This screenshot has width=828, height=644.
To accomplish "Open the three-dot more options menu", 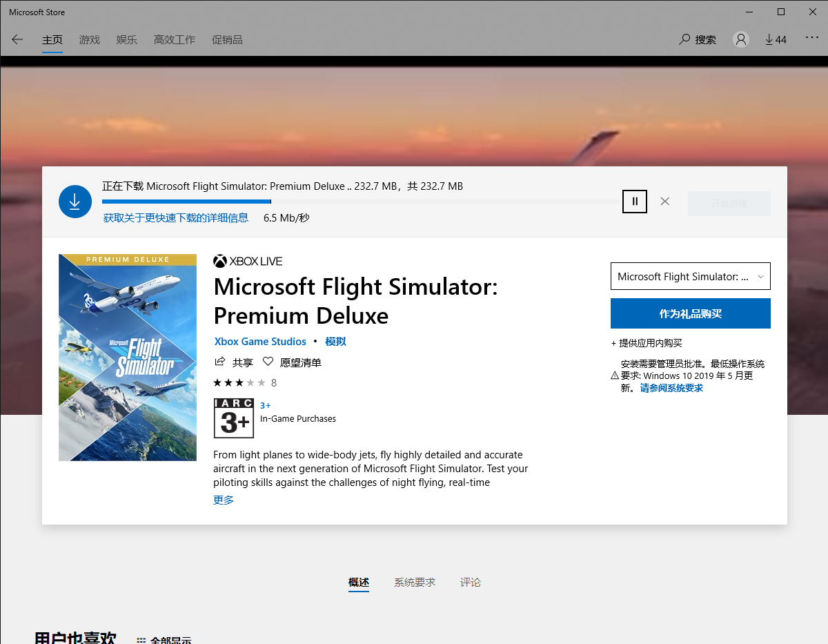I will [812, 39].
